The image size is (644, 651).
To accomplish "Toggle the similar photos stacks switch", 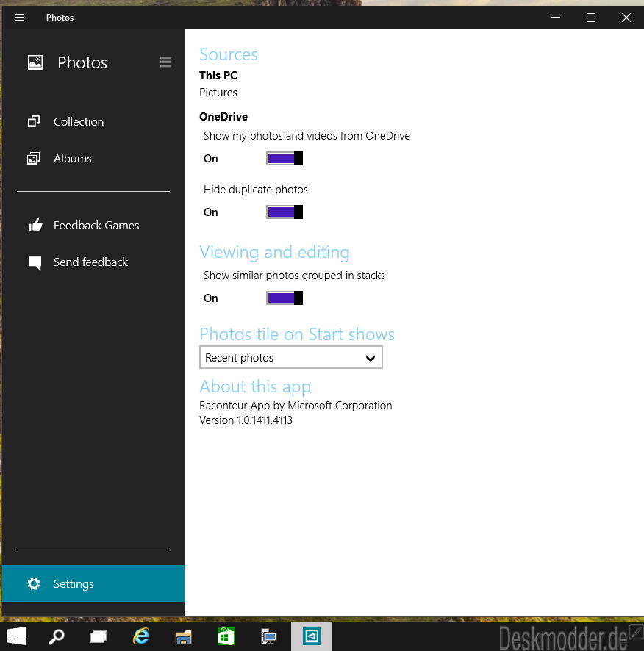I will click(x=285, y=298).
